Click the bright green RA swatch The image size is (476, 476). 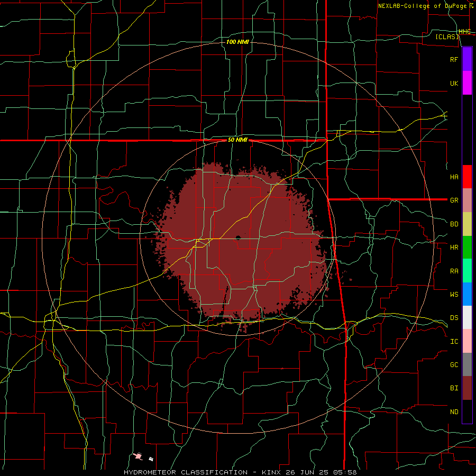coord(467,271)
